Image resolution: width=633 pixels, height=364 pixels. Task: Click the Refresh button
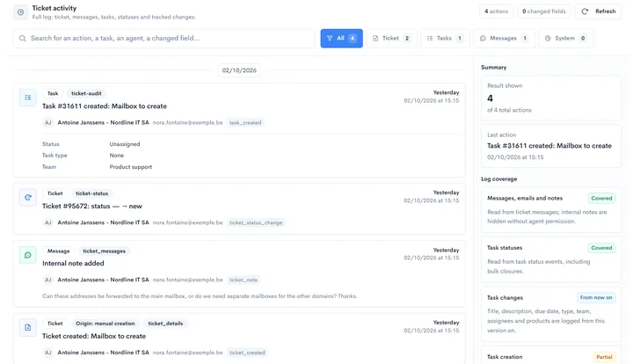599,11
